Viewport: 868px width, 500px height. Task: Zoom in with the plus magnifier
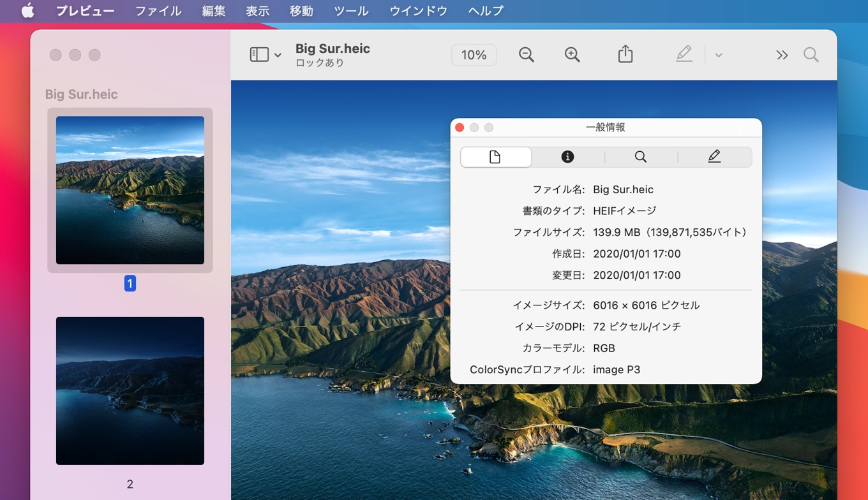pos(572,55)
